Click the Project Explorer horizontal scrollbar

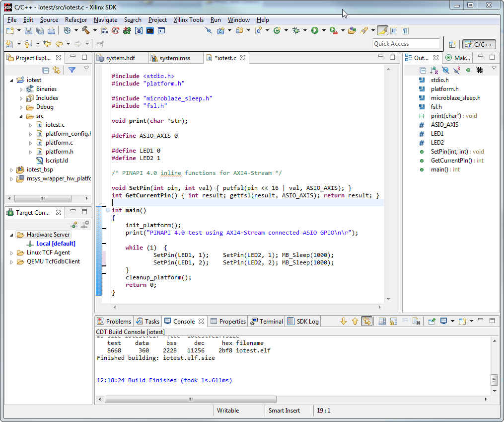pos(43,198)
